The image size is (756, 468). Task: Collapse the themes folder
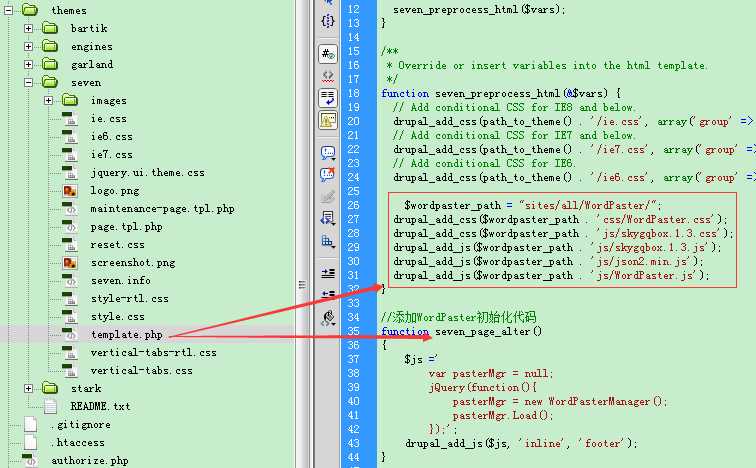coord(8,10)
